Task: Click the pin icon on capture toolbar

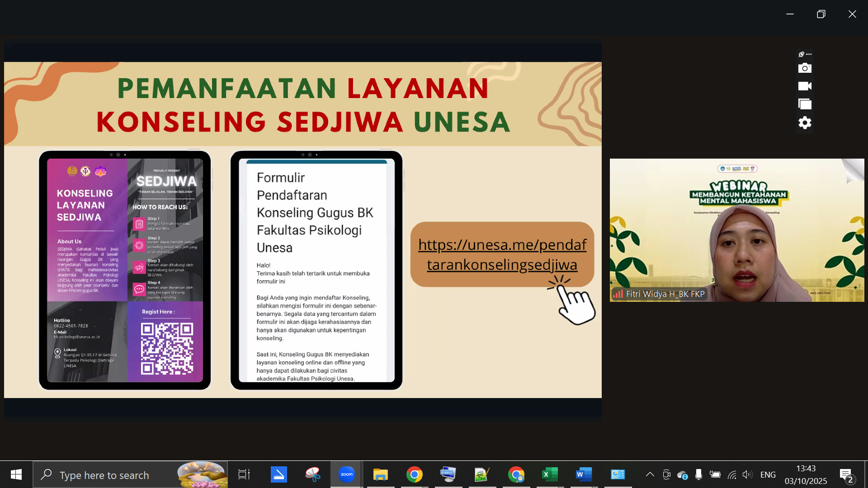Action: click(x=802, y=54)
